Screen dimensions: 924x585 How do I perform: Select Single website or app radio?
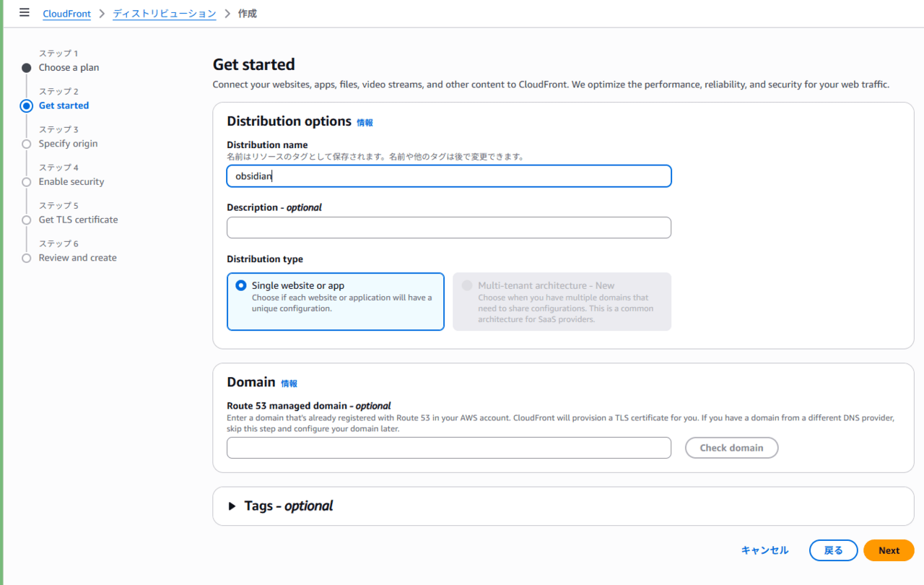click(x=241, y=285)
